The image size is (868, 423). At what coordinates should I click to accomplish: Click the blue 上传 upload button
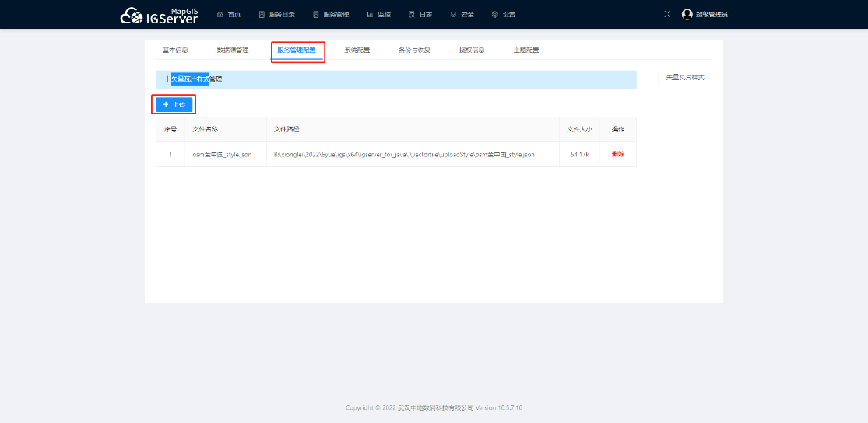tap(174, 104)
